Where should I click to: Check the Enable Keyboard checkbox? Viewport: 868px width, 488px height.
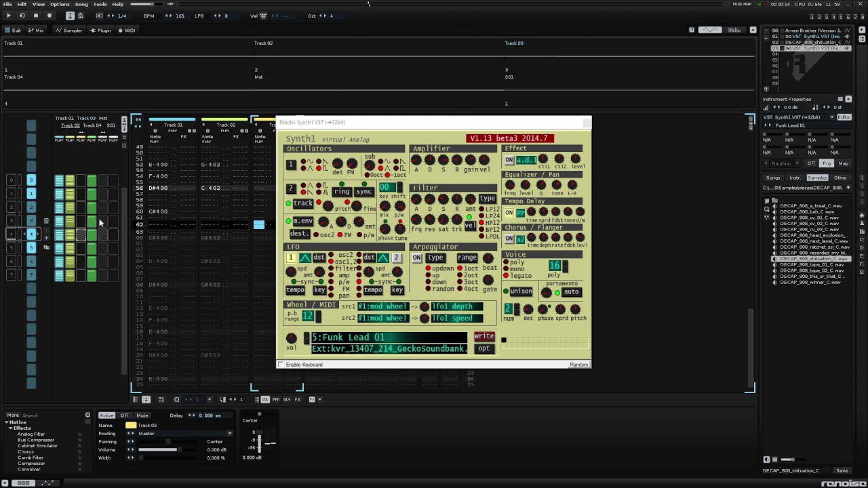pyautogui.click(x=281, y=365)
